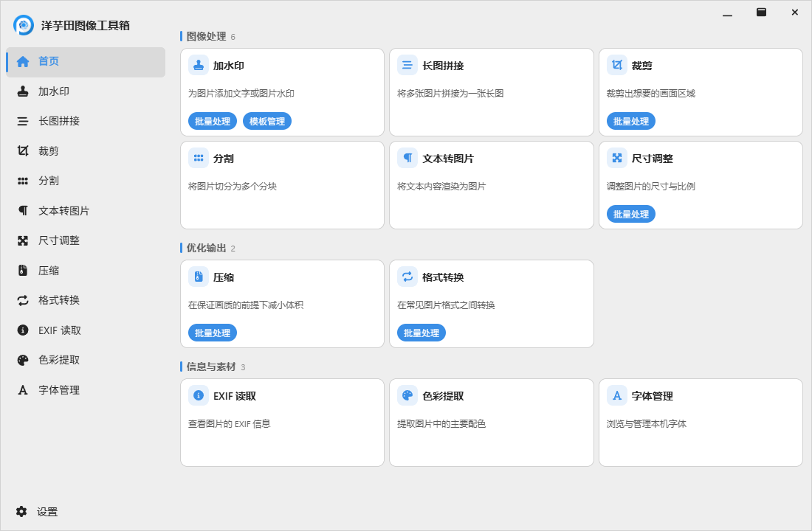This screenshot has height=531, width=812.
Task: Click the long image stitching icon in sidebar
Action: point(23,121)
